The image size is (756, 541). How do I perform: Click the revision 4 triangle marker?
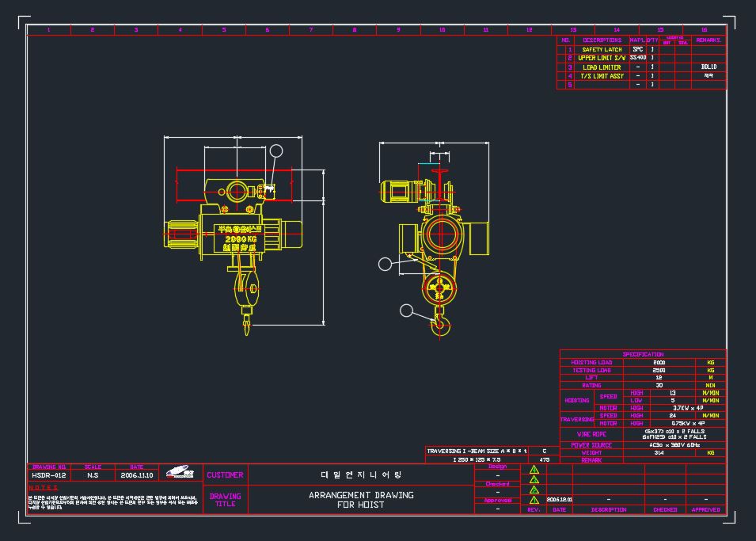534,469
